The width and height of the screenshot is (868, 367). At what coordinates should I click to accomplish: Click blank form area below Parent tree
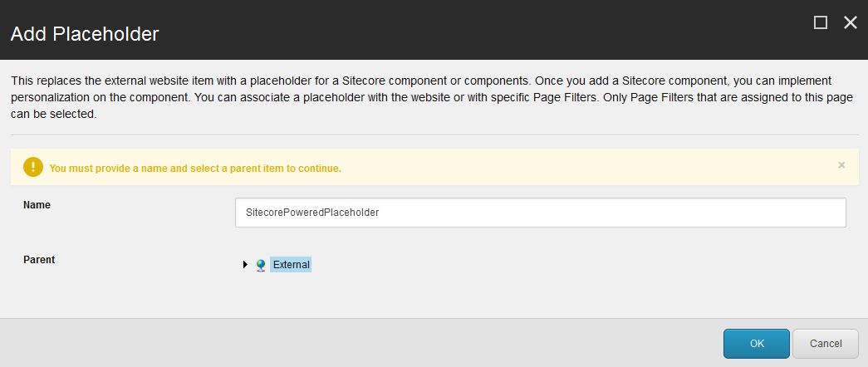click(498, 295)
